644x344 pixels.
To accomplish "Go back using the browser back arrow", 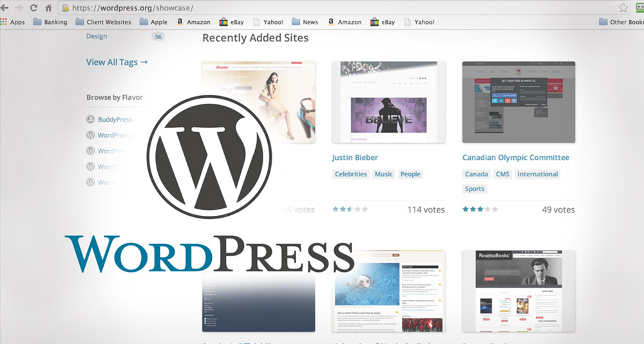I will 5,8.
